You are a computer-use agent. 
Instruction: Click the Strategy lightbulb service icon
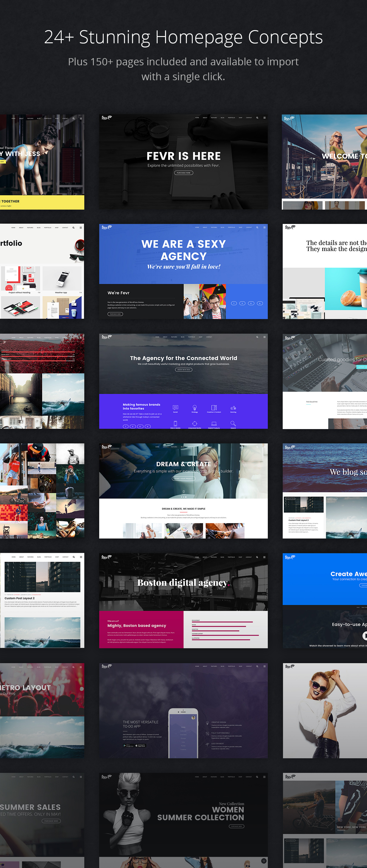(195, 407)
